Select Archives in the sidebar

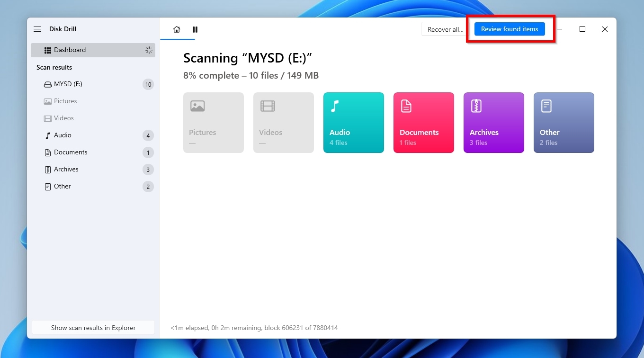point(93,170)
